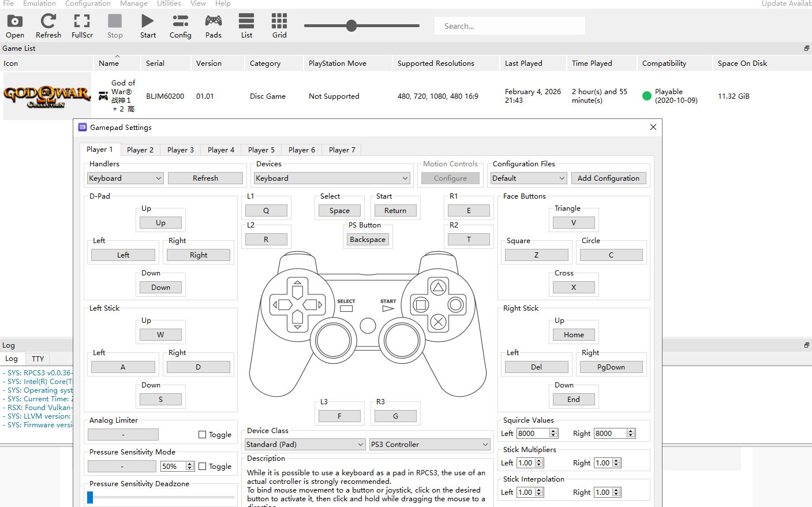Adjust the icon size slider handle
The width and height of the screenshot is (812, 507).
tap(351, 26)
